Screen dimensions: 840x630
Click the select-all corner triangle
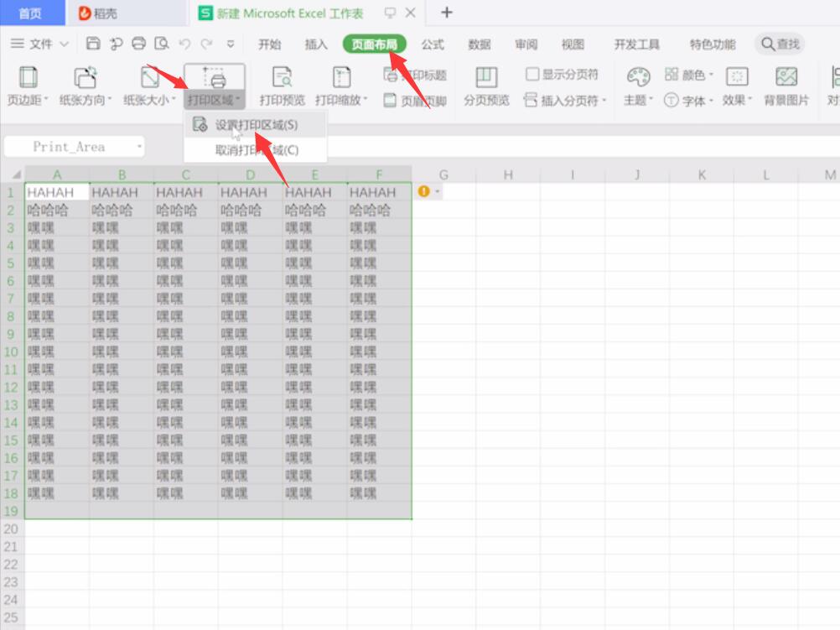(16, 174)
